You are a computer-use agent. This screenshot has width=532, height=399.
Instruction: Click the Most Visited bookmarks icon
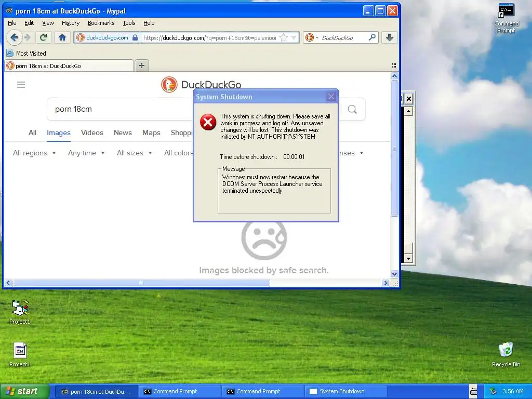[x=10, y=54]
